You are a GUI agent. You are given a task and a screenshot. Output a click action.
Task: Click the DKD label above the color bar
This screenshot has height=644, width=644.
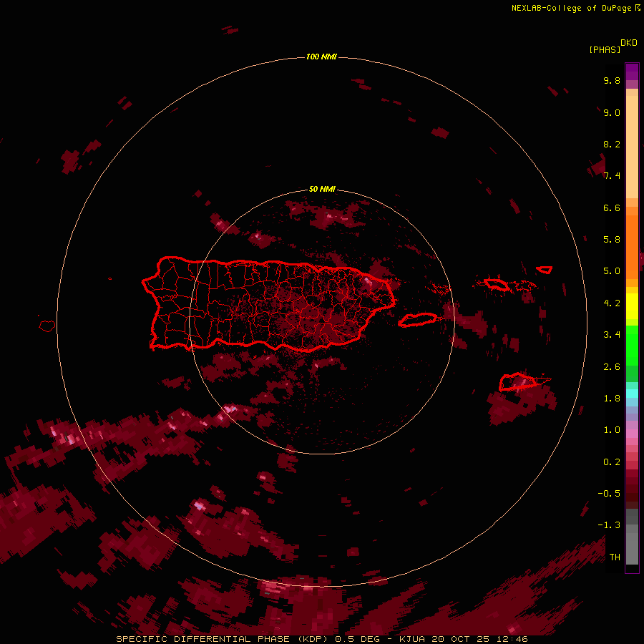[x=628, y=43]
